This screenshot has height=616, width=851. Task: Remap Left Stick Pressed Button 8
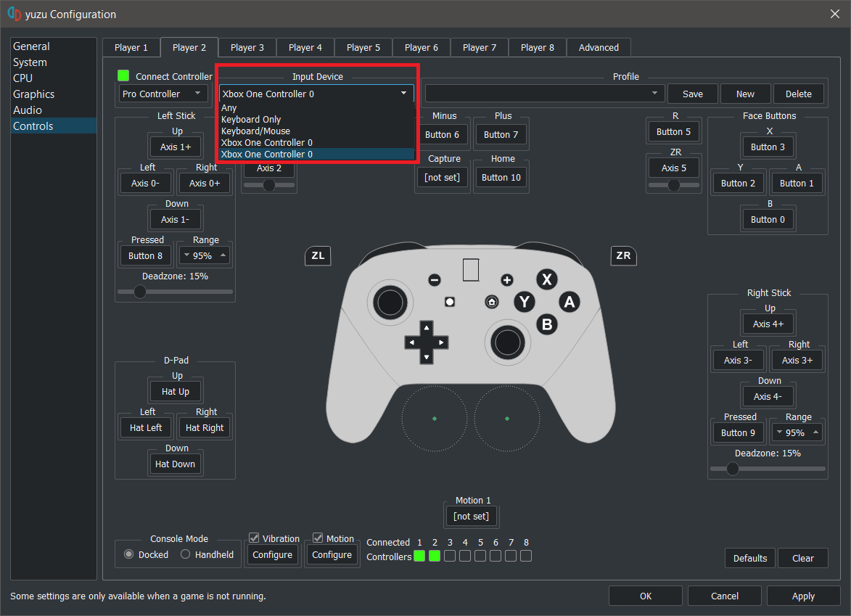pyautogui.click(x=145, y=255)
